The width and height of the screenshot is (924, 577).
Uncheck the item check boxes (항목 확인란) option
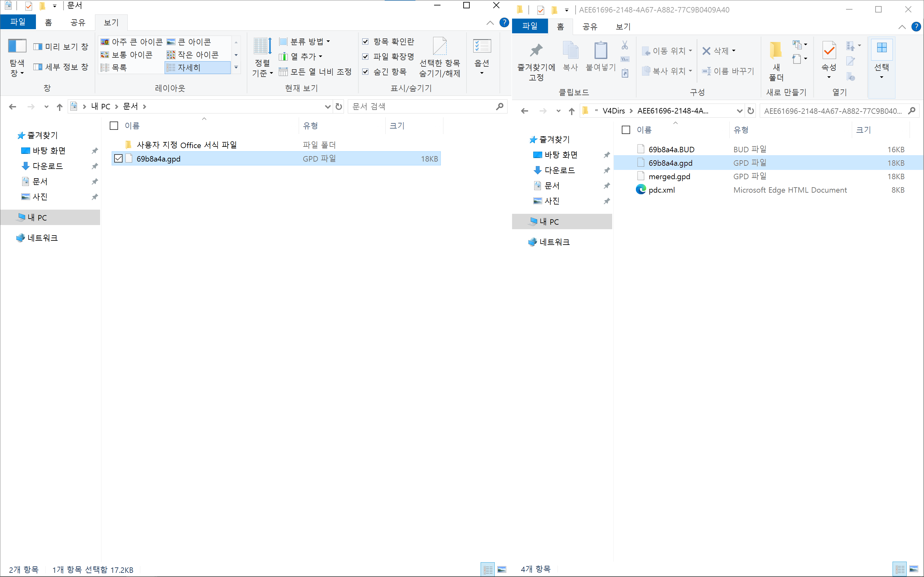(x=365, y=42)
